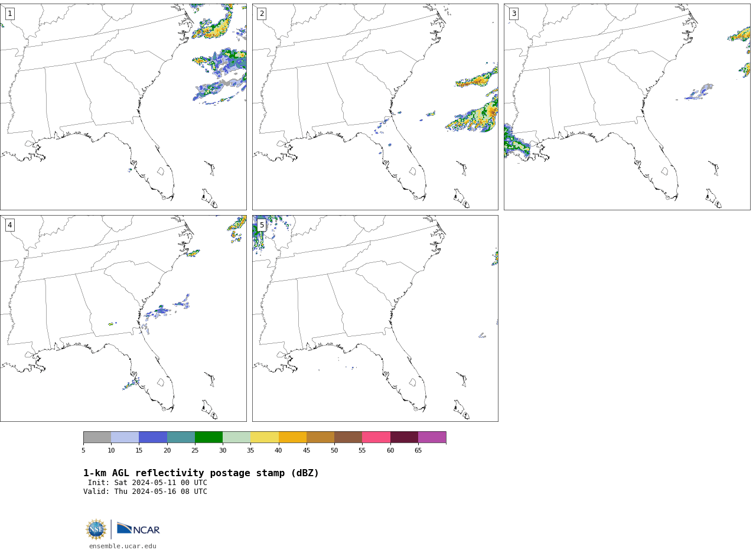Viewport: 756px width, 553px height.
Task: Open ensemble member 1 reflectivity map
Action: pos(123,107)
